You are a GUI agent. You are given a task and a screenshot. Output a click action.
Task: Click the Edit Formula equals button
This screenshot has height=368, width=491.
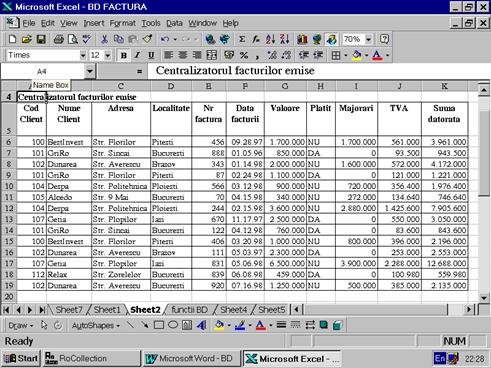(139, 71)
